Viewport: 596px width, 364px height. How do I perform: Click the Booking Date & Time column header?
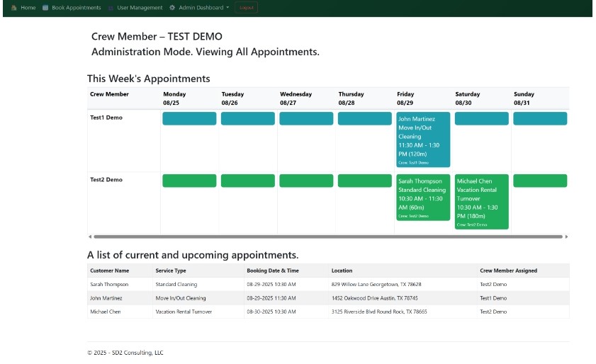point(273,271)
